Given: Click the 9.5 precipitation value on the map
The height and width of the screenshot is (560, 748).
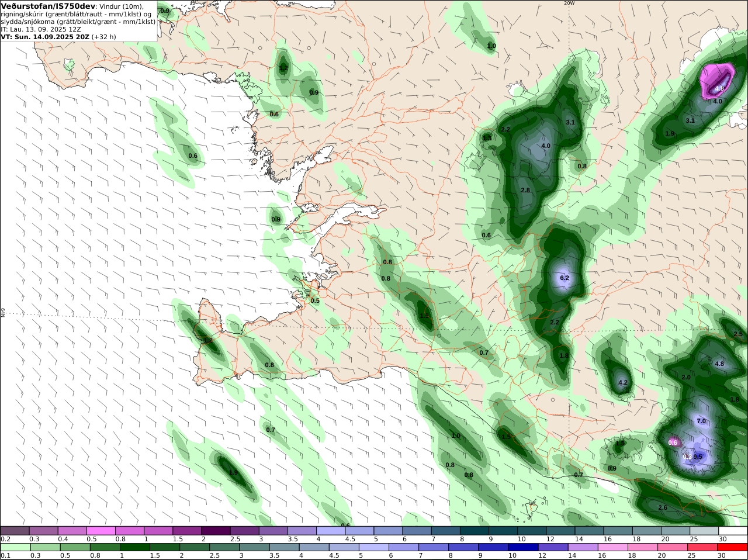Looking at the screenshot, I should 697,457.
